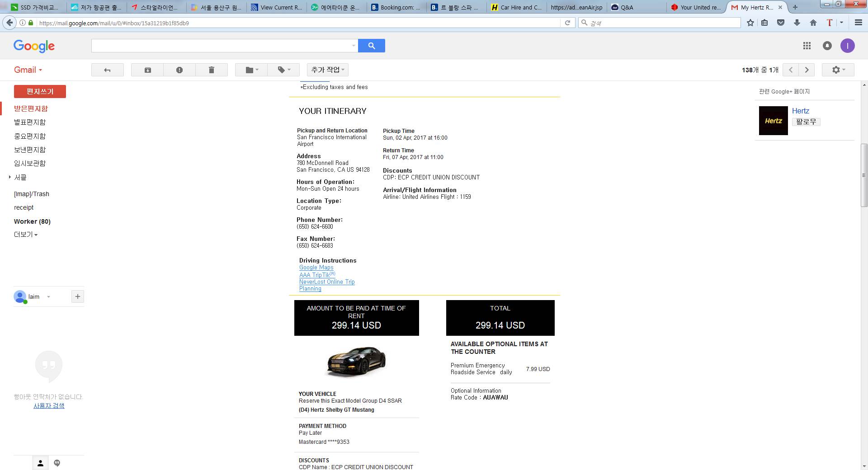
Task: Open 중요편지함 important folder
Action: coord(30,136)
